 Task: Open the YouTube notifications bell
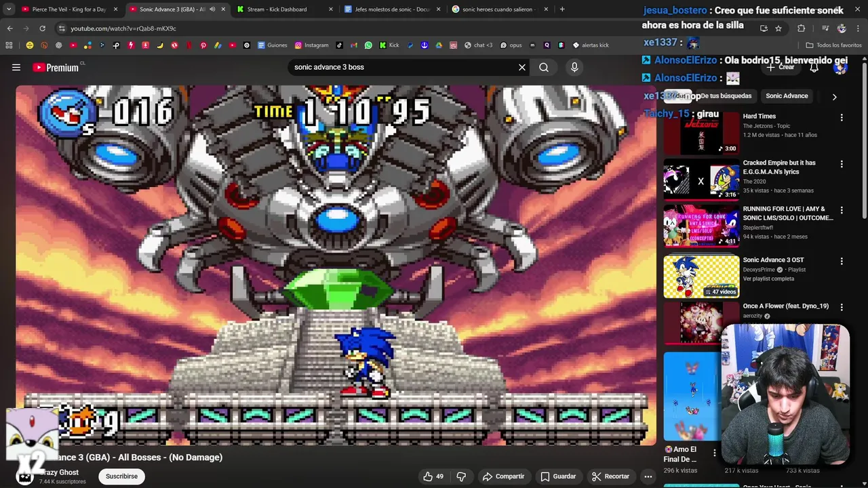pyautogui.click(x=814, y=67)
